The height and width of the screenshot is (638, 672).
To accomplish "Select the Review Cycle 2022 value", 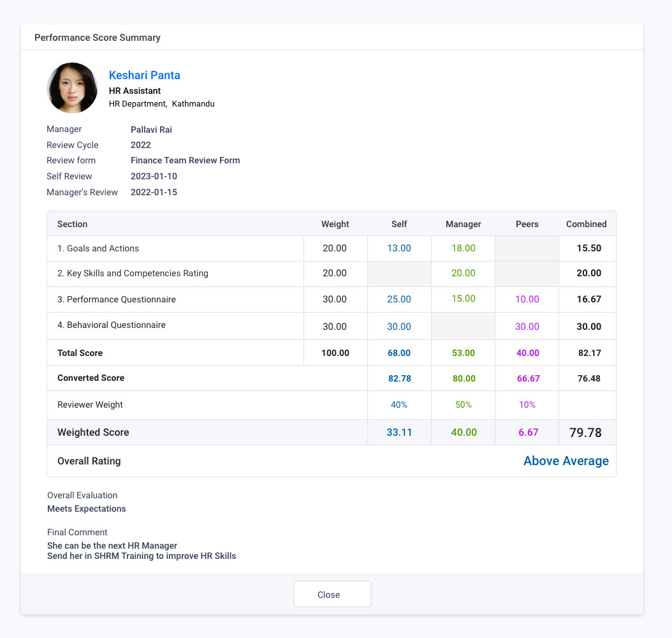I will tap(140, 145).
